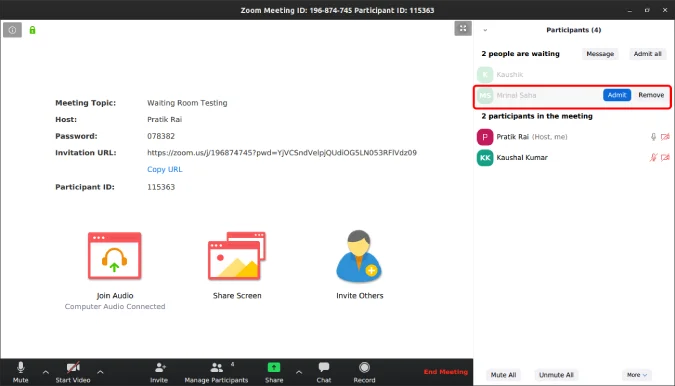This screenshot has height=386, width=675.
Task: Admit all waiting participants
Action: [x=647, y=54]
